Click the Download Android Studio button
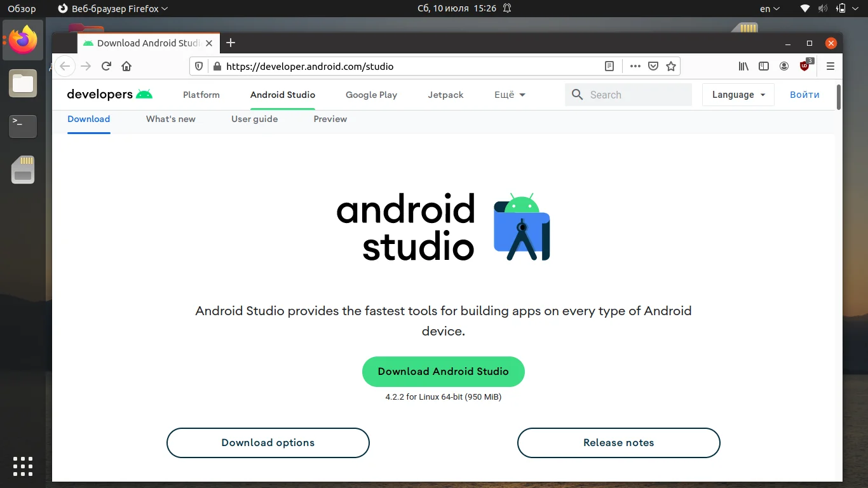This screenshot has height=488, width=868. 444,372
